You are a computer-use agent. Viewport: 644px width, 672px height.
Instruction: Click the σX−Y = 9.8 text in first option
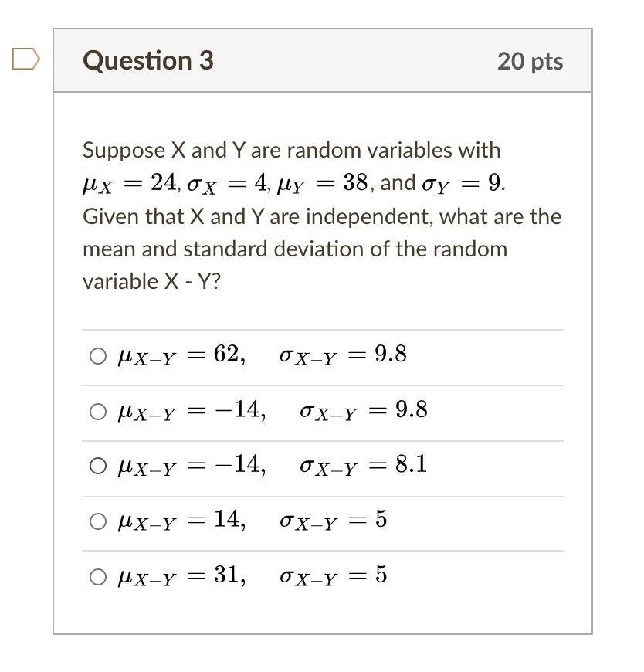[343, 356]
